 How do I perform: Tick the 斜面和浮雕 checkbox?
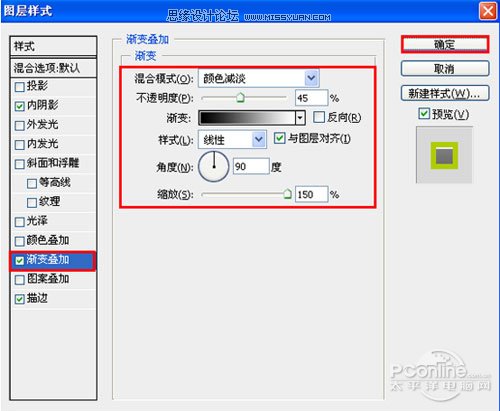click(x=20, y=164)
